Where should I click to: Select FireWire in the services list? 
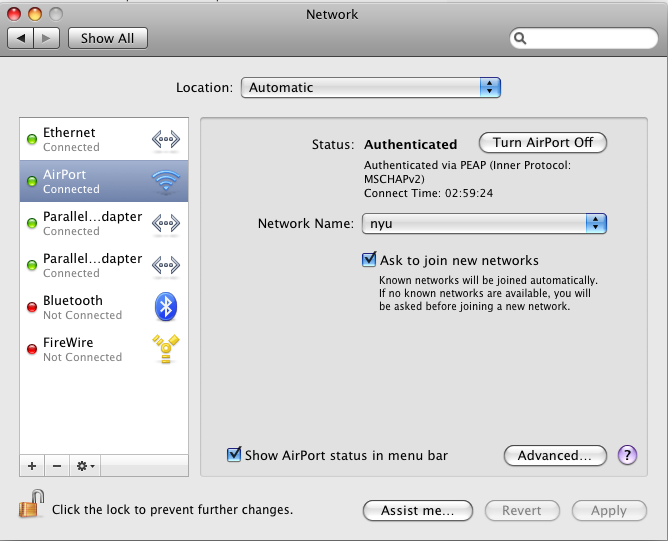[x=104, y=349]
